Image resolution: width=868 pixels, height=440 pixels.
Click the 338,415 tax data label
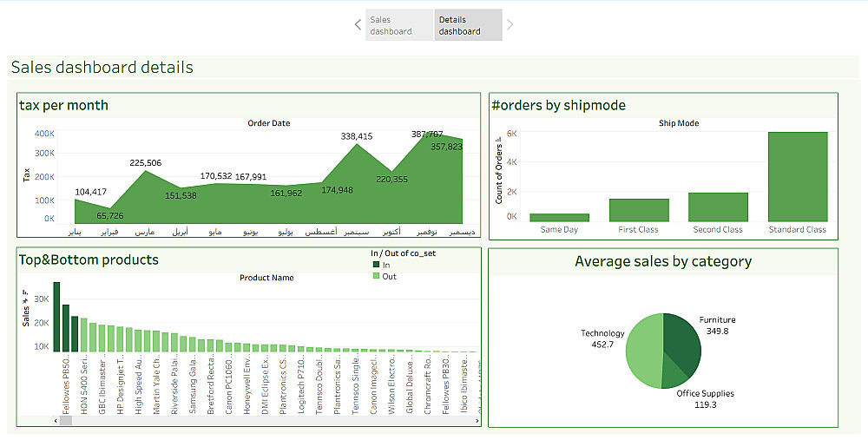click(x=357, y=136)
